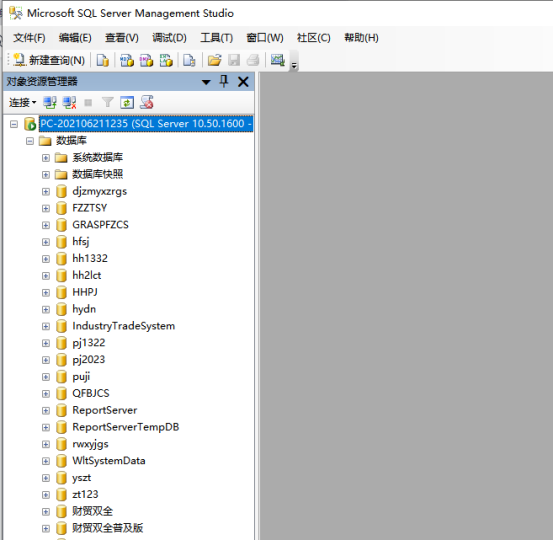Select the ReportServer database item
The width and height of the screenshot is (554, 540).
[x=105, y=410]
